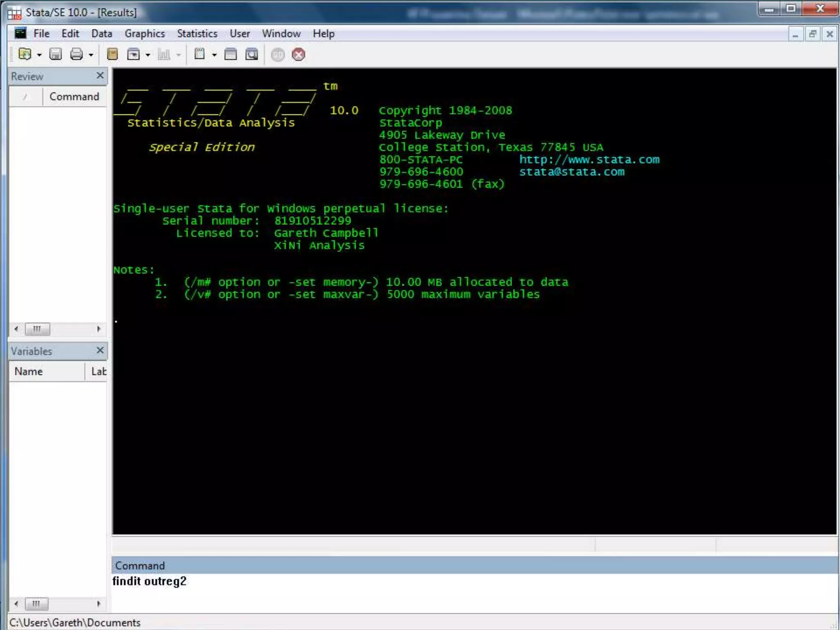Viewport: 840px width, 630px height.
Task: Click the Log book icon
Action: pyautogui.click(x=112, y=54)
